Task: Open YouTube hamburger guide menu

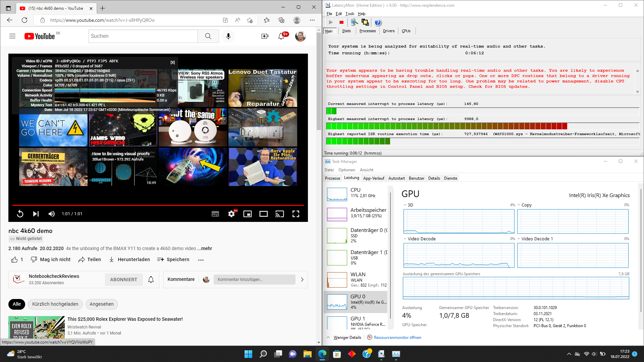Action: coord(12,36)
